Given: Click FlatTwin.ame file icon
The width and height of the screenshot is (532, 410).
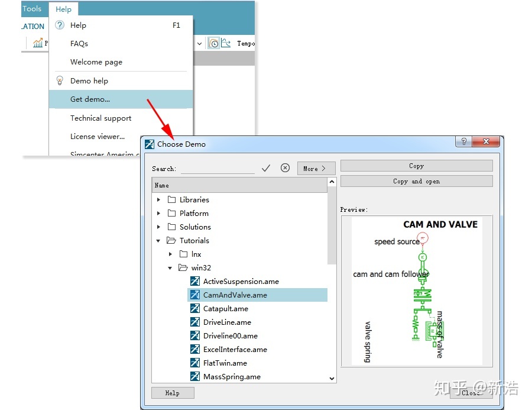Looking at the screenshot, I should (194, 363).
